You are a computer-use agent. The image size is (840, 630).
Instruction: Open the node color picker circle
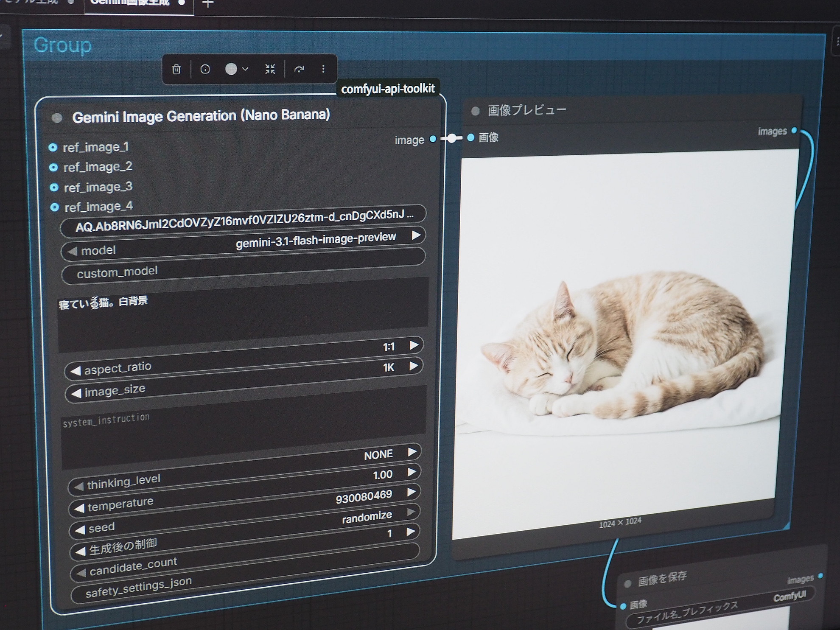pos(231,69)
